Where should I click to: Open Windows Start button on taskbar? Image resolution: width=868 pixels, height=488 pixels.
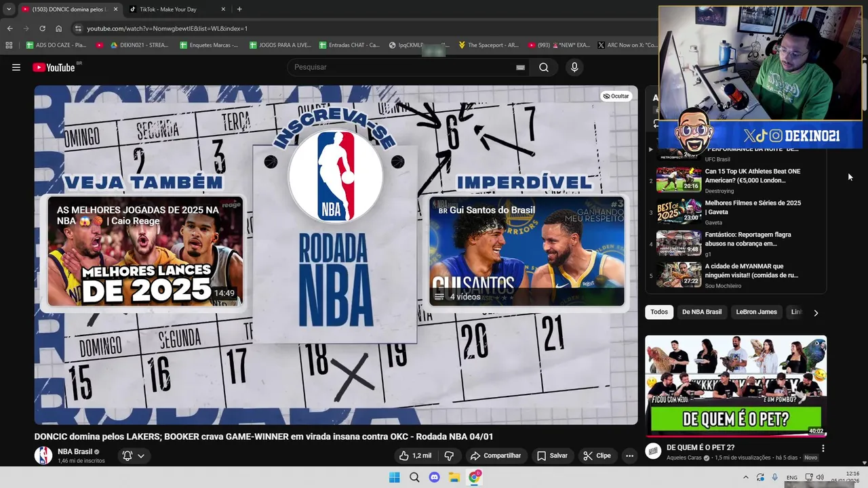394,477
